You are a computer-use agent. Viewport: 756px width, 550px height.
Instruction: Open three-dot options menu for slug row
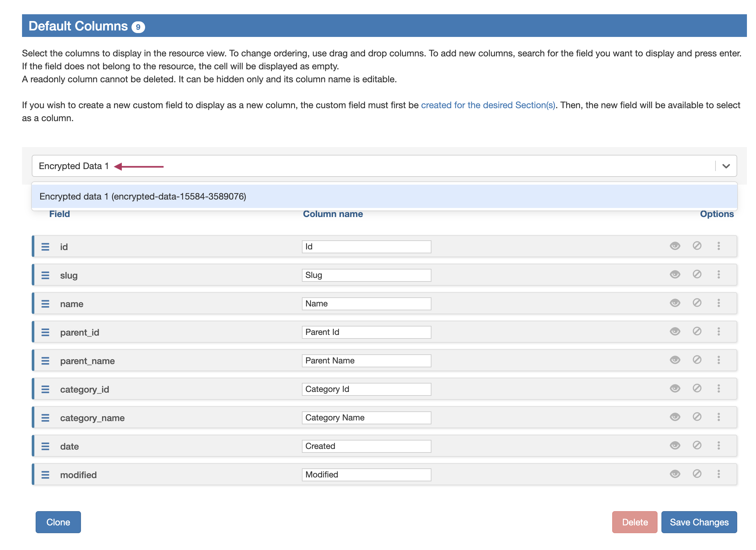click(719, 275)
